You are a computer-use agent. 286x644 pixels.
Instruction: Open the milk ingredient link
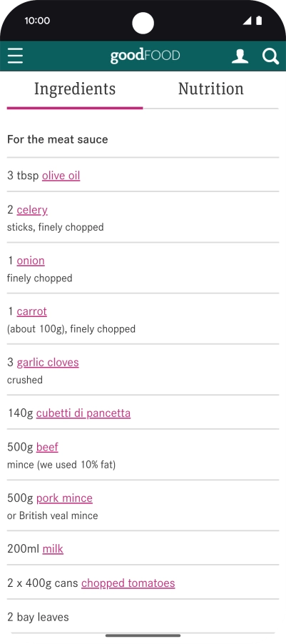53,549
